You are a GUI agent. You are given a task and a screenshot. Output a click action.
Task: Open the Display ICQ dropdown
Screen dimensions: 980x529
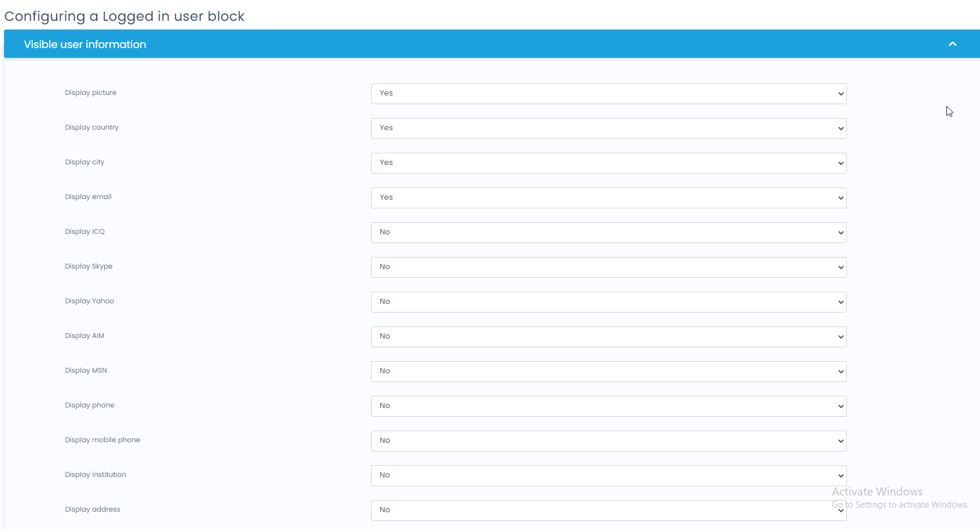coord(608,233)
